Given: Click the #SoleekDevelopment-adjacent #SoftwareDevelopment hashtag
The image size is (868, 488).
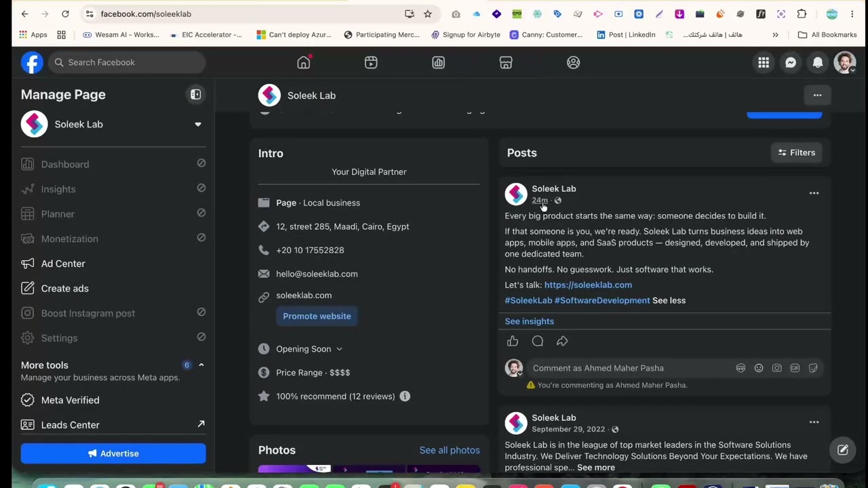Looking at the screenshot, I should (x=602, y=300).
